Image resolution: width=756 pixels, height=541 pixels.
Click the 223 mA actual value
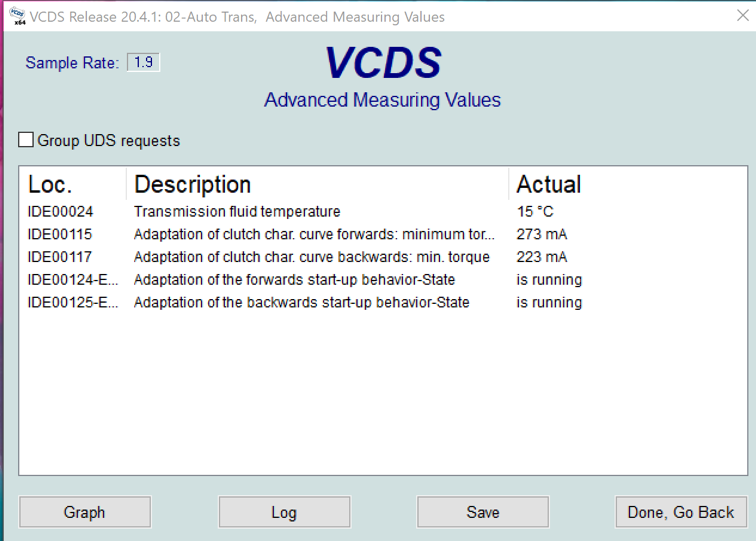(541, 257)
